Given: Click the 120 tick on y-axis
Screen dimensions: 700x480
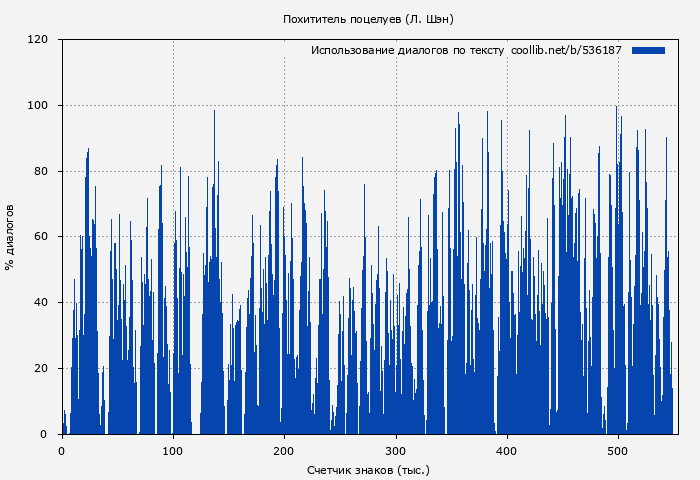Looking at the screenshot, I should tap(38, 40).
